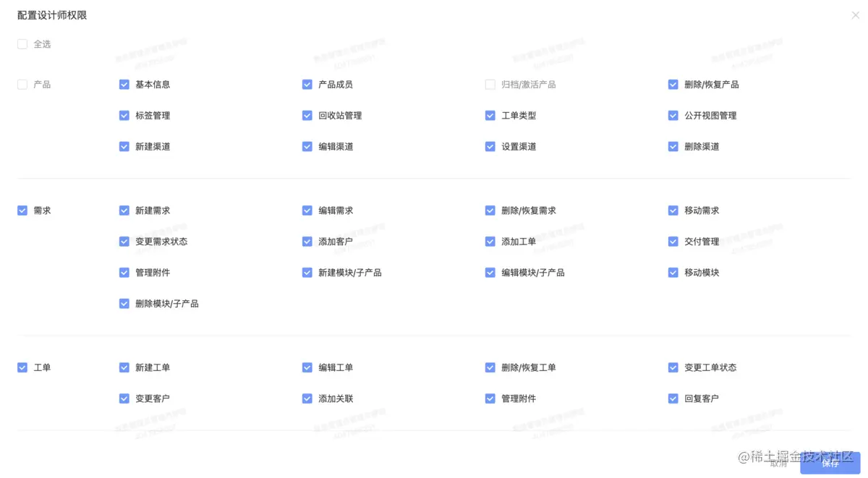Image resolution: width=868 pixels, height=478 pixels.
Task: Check the 产品 category checkbox
Action: click(x=22, y=85)
